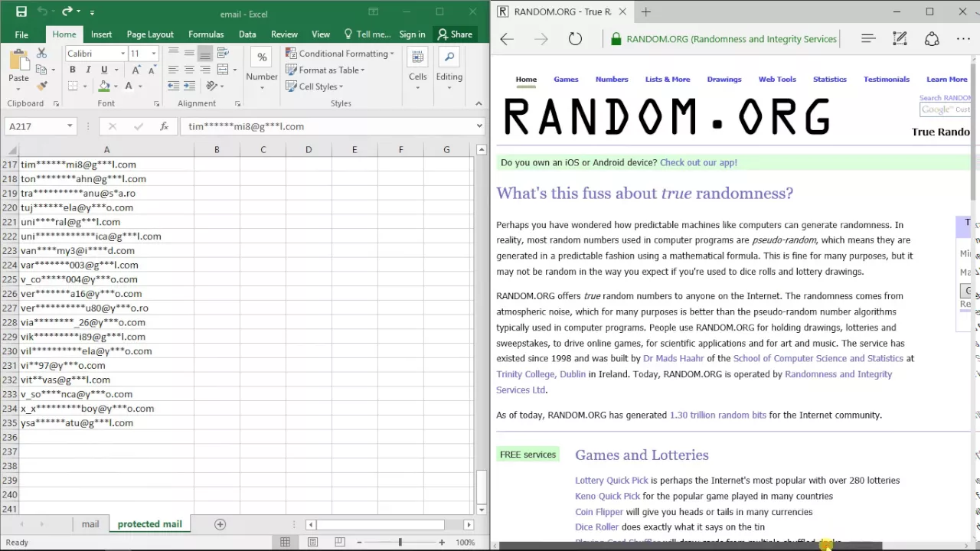
Task: Open the Number format group
Action: tap(262, 68)
